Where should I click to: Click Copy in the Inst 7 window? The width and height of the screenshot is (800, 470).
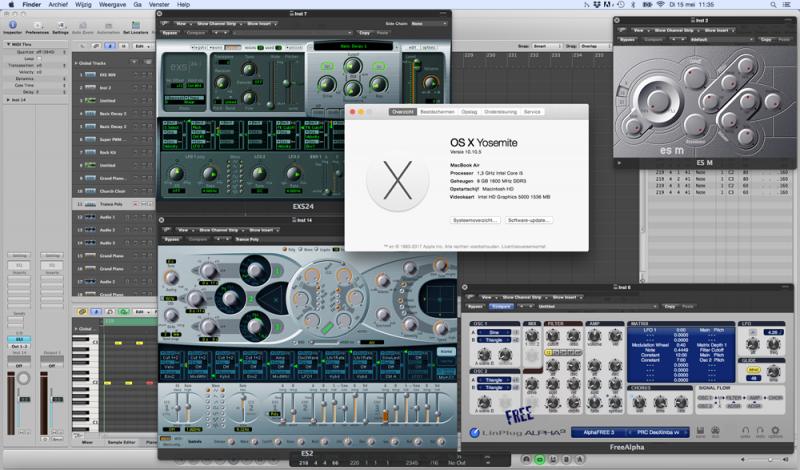364,33
